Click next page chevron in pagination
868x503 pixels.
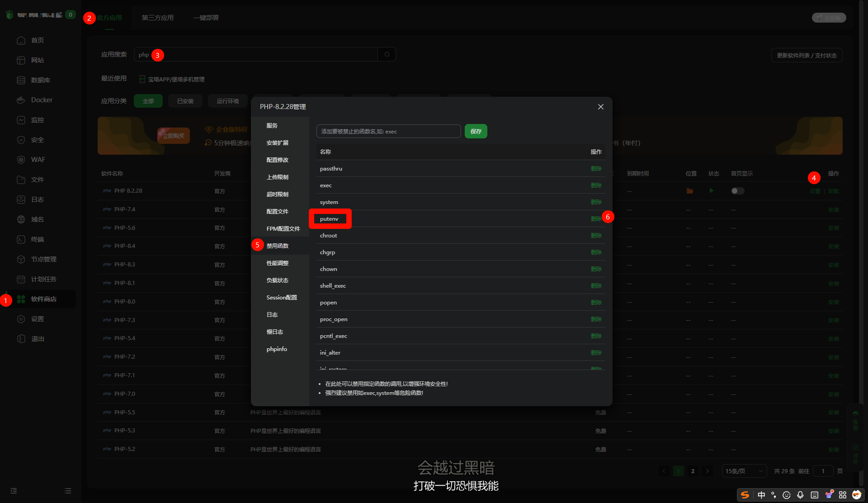tap(708, 471)
